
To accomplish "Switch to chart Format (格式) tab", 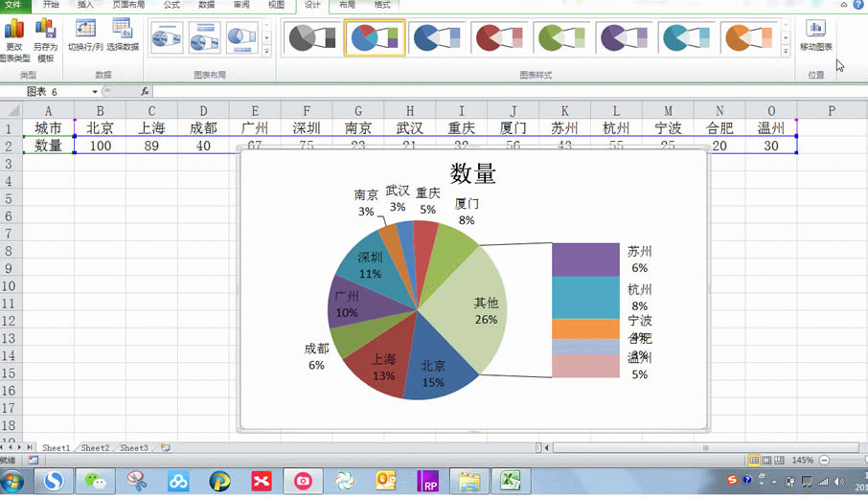I will [382, 5].
